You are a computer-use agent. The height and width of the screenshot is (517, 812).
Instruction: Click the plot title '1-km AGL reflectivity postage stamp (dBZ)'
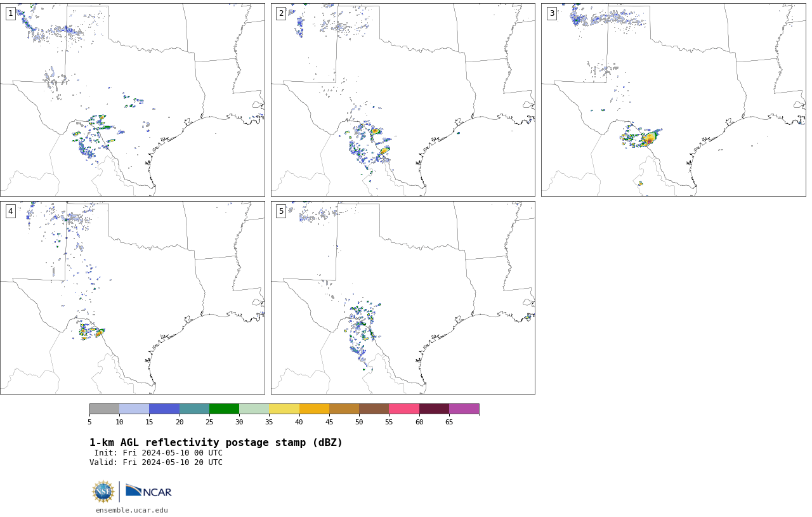coord(216,443)
